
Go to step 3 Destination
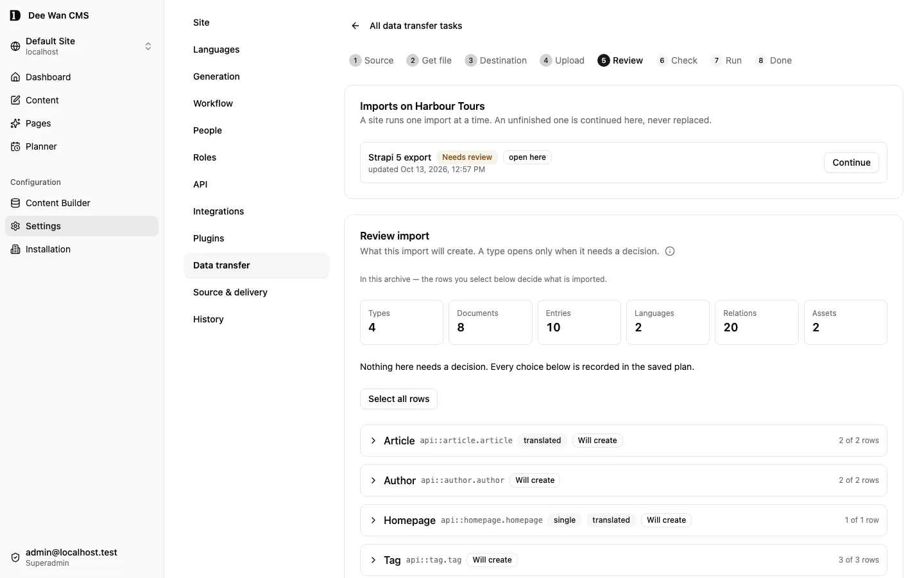tap(496, 60)
